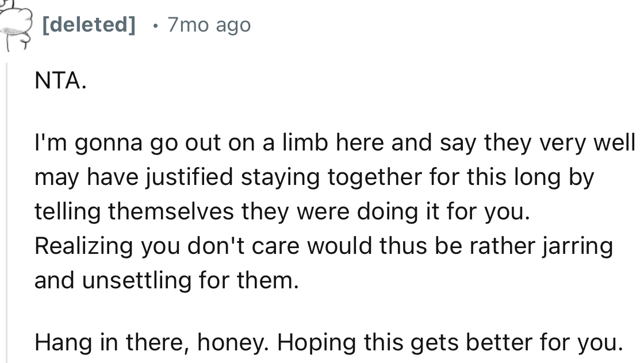This screenshot has width=644, height=363.
Task: Click the line starting "Realizing you don't care"
Action: [x=323, y=246]
